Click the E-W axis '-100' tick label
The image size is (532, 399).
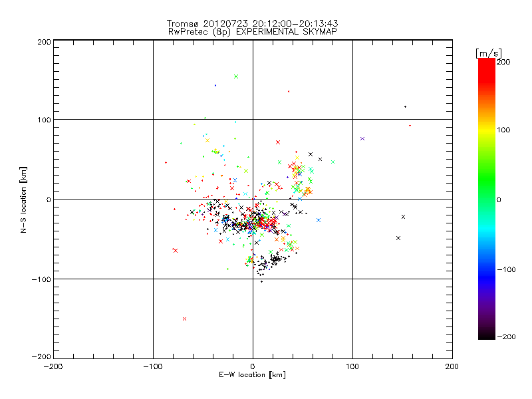click(x=153, y=366)
